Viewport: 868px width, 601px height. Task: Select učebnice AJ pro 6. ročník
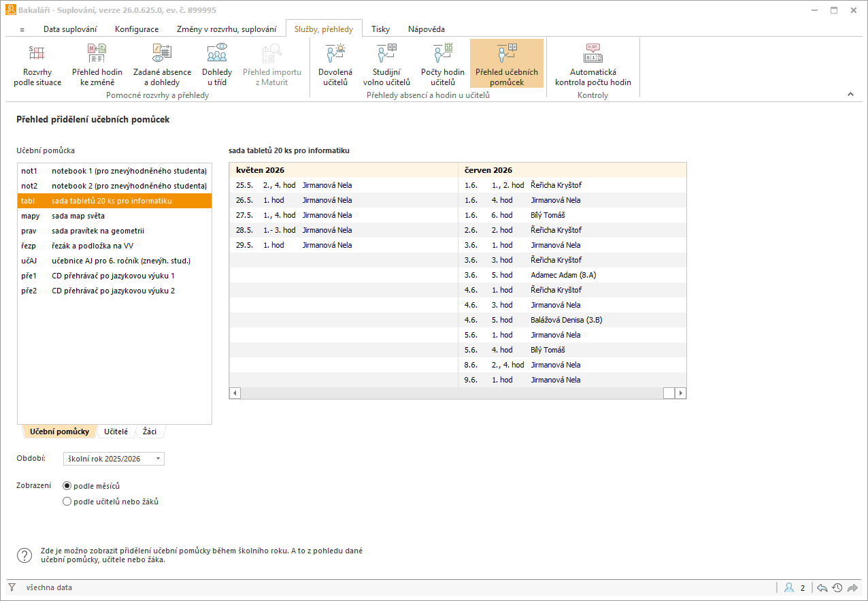coord(114,261)
